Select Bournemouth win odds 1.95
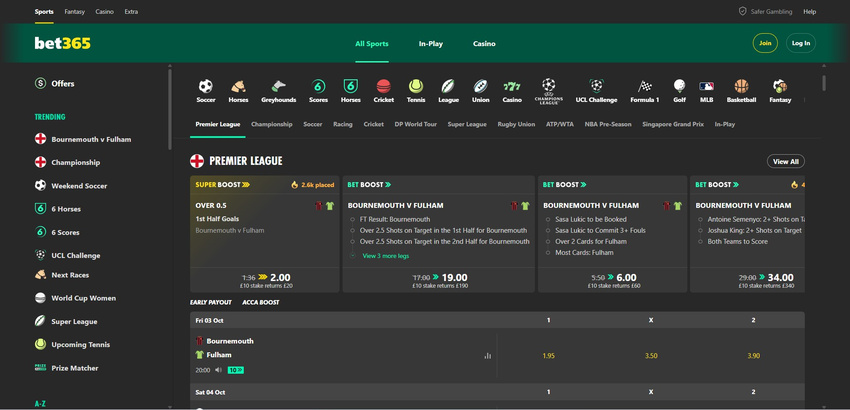This screenshot has width=850, height=410. pos(548,356)
